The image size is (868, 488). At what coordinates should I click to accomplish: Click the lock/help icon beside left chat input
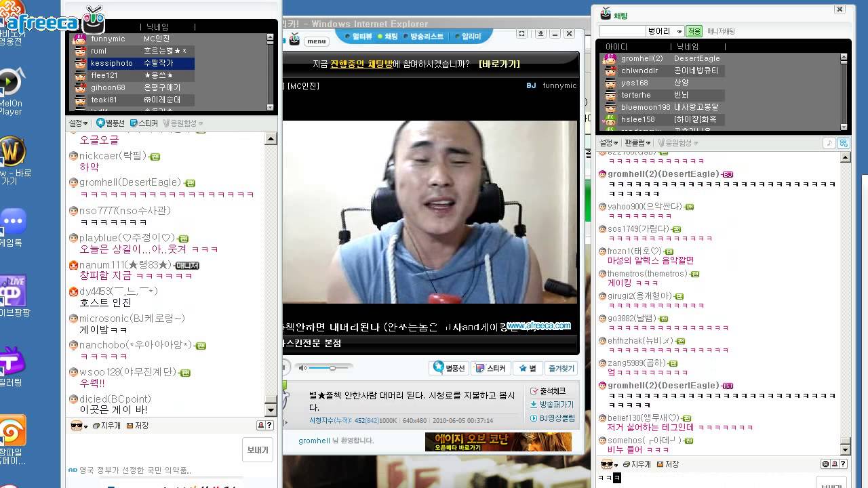(x=265, y=426)
